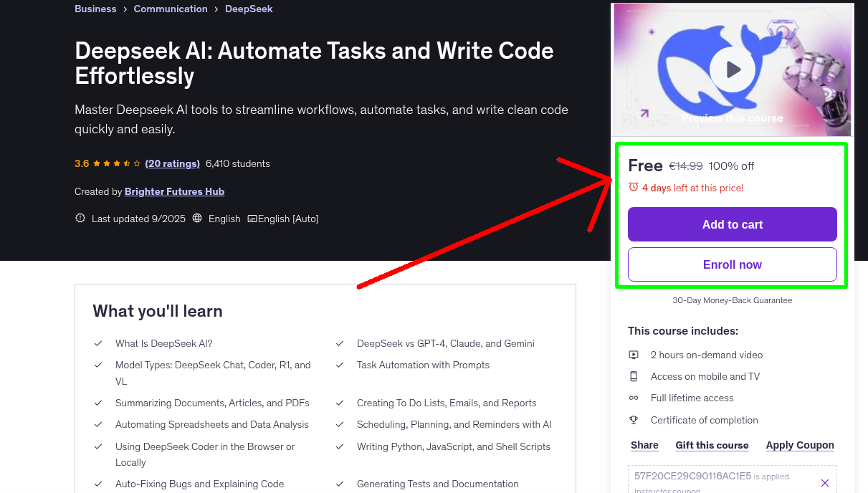Screen dimensions: 868x493
Task: Click Apply Coupon
Action: pos(799,445)
